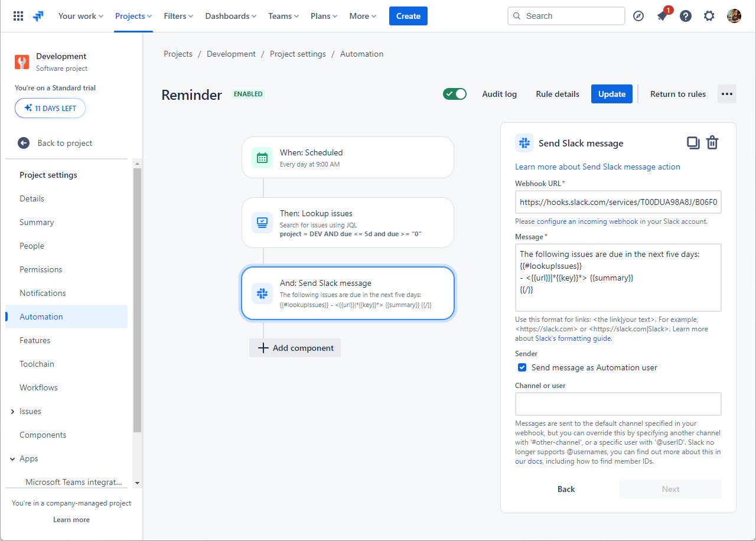Viewport: 756px width, 541px height.
Task: Open the More navigation dropdown
Action: pos(362,16)
